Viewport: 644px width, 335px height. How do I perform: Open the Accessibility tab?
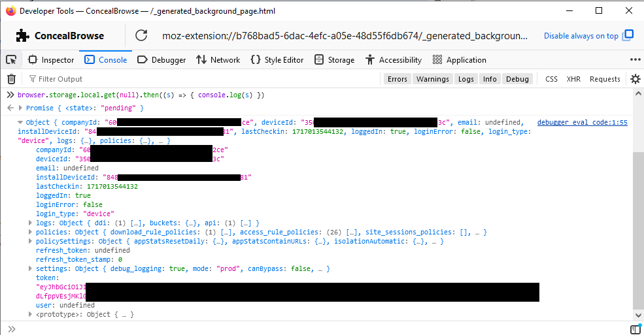394,60
